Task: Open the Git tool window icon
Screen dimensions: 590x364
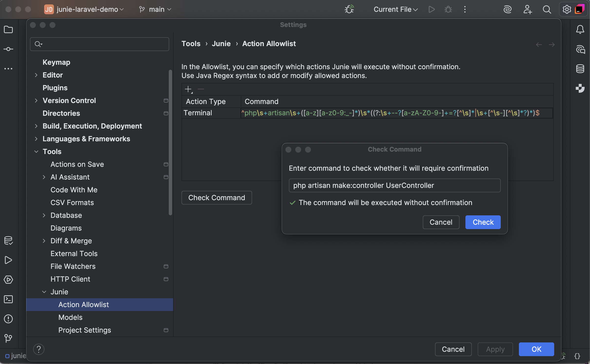Action: 8,338
